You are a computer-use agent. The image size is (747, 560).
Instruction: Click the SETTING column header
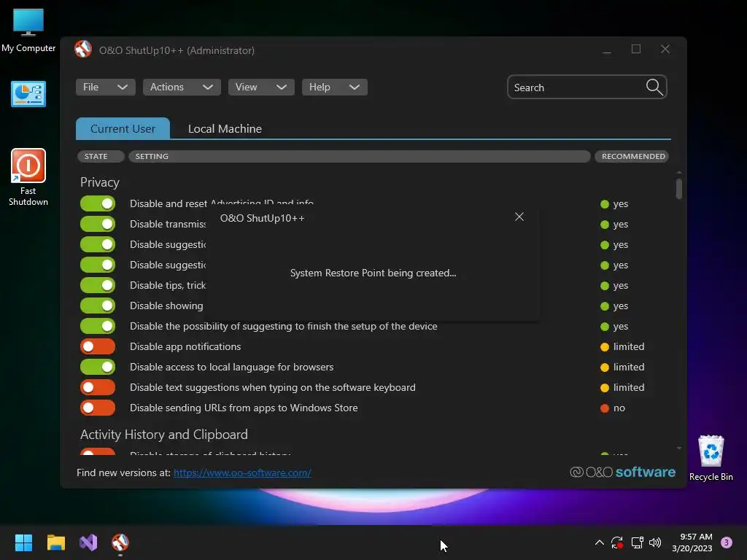[359, 156]
